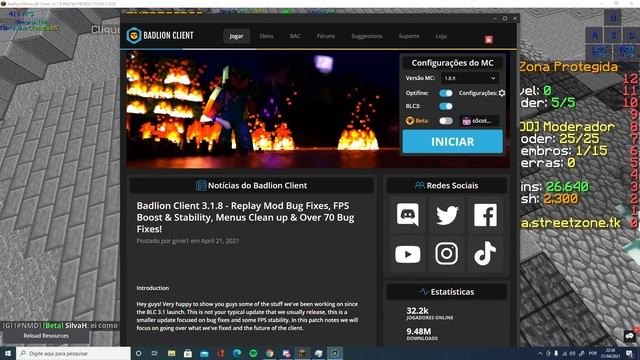Open the Versão MC 1.8.9 dropdown
Screen dimensions: 640x360
click(x=470, y=78)
